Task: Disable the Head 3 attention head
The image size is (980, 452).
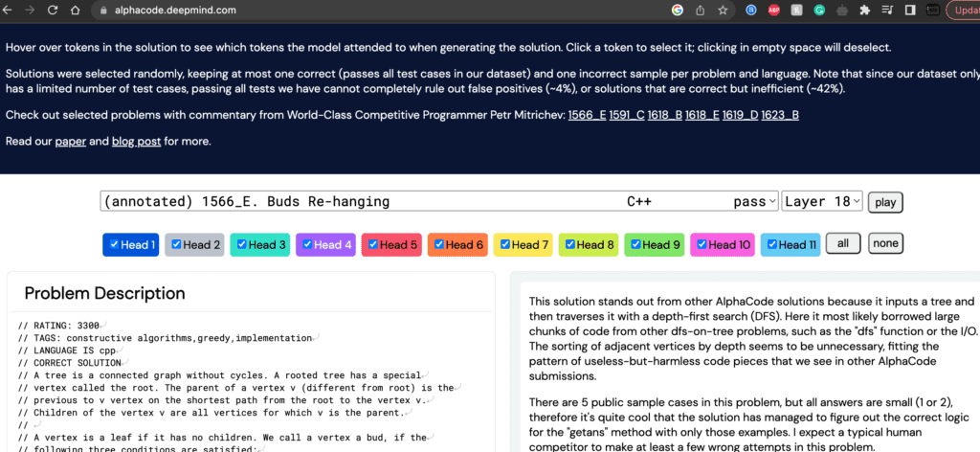Action: point(242,244)
